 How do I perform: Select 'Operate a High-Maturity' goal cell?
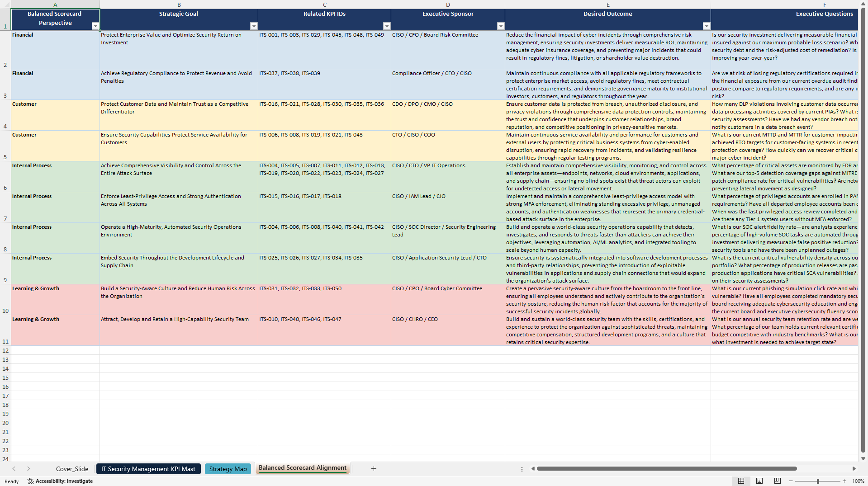tap(179, 238)
